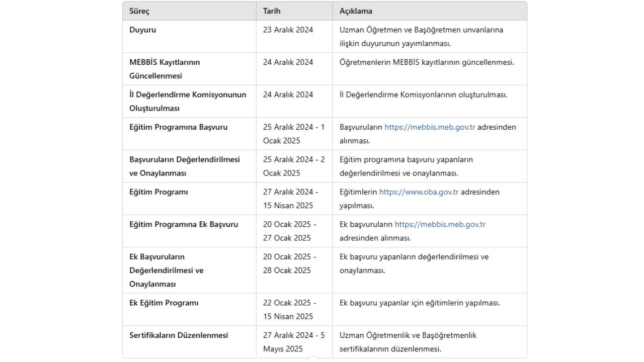This screenshot has height=362, width=644.
Task: Open mebbis.meb.gov.tr link in Ek Başvuru row
Action: tap(440, 224)
